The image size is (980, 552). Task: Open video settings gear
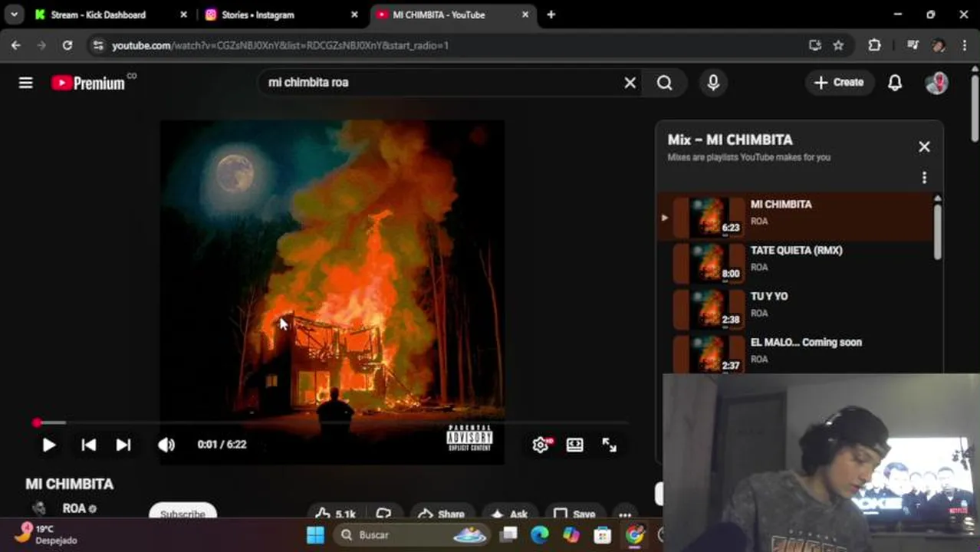coord(541,445)
